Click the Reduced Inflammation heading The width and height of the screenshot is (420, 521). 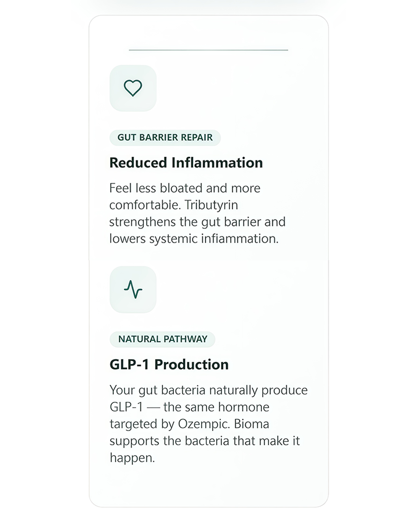[186, 163]
